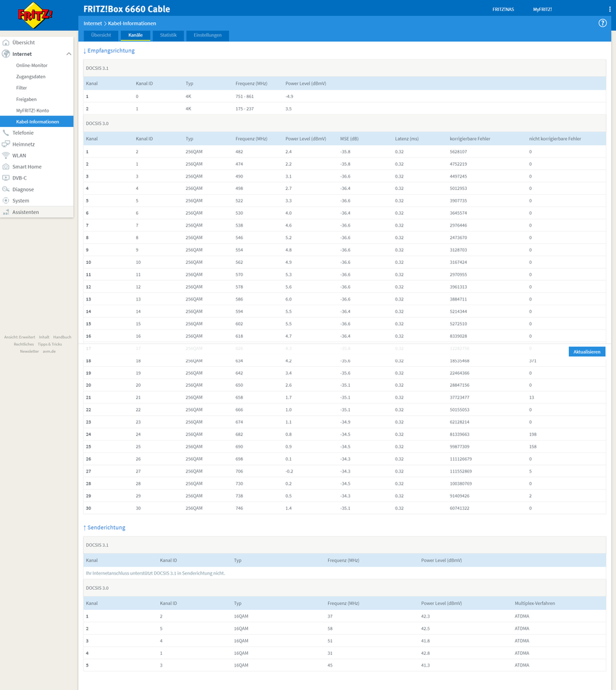Open Heimnetz menu label
This screenshot has height=690, width=616.
[x=23, y=144]
